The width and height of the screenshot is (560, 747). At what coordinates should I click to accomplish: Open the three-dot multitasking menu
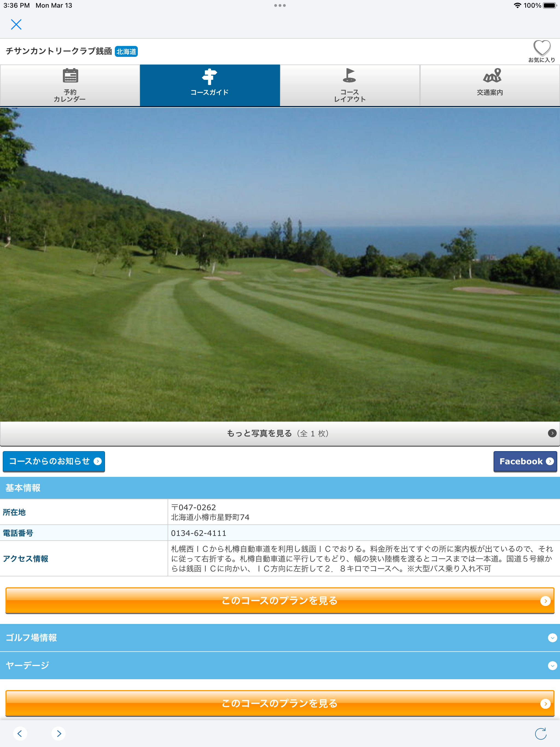pos(280,5)
